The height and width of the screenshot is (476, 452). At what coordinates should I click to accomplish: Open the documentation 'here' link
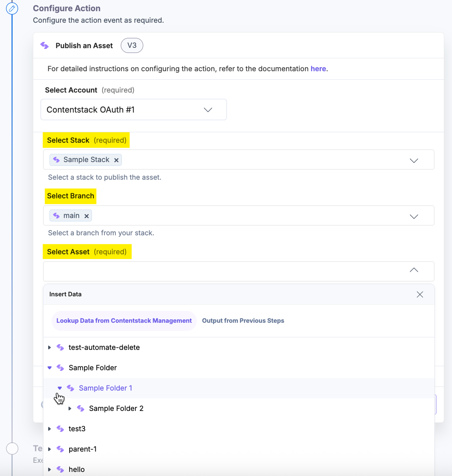coord(318,69)
